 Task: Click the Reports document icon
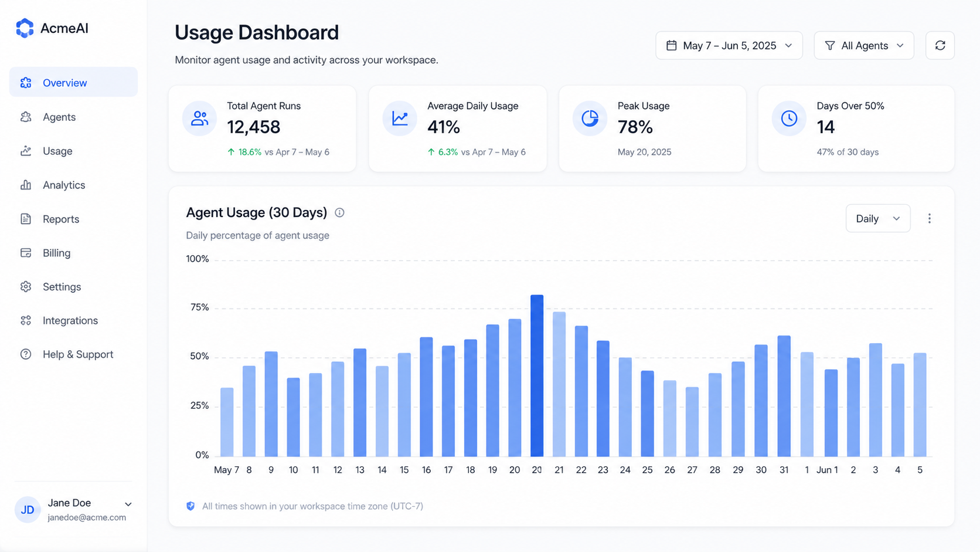26,219
